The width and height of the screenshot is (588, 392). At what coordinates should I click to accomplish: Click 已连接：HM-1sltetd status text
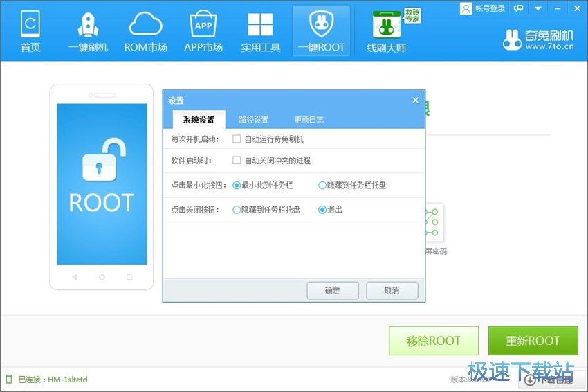pyautogui.click(x=53, y=380)
